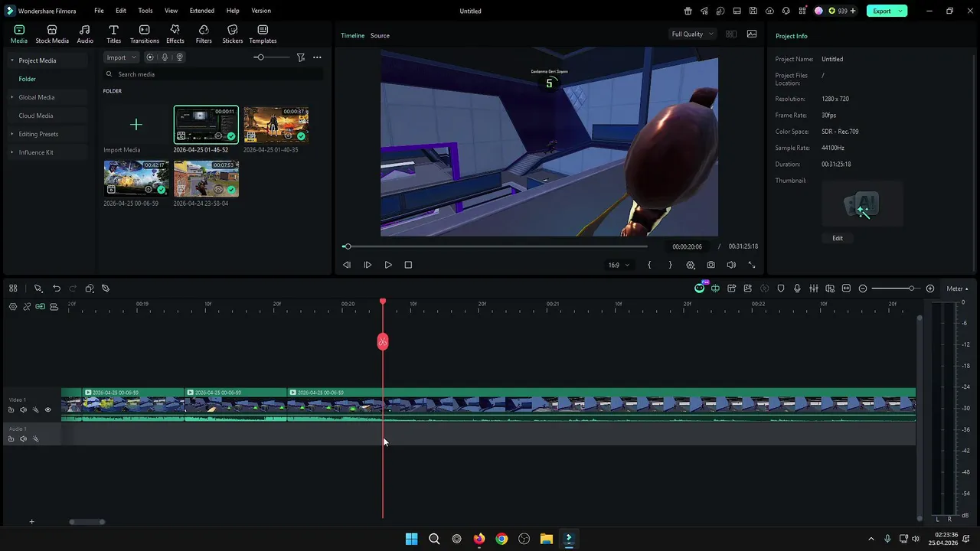980x551 pixels.
Task: Open the timeline audio mixer
Action: [x=813, y=289]
